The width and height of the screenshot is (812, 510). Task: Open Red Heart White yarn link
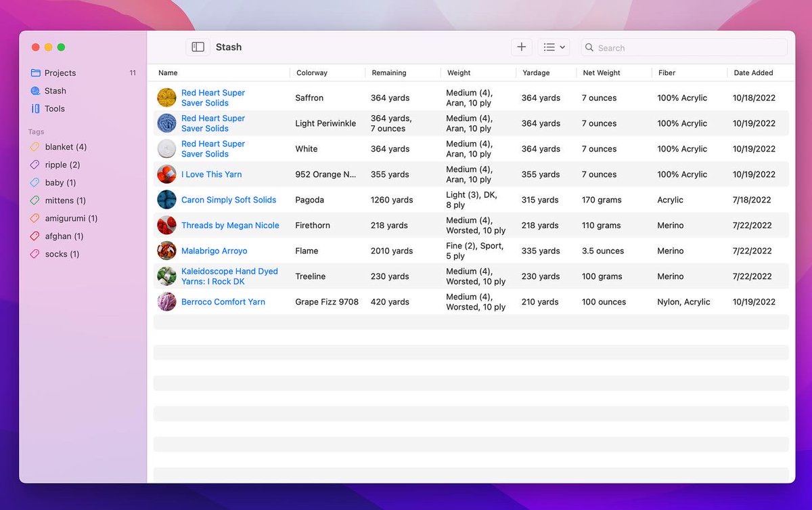pyautogui.click(x=213, y=148)
